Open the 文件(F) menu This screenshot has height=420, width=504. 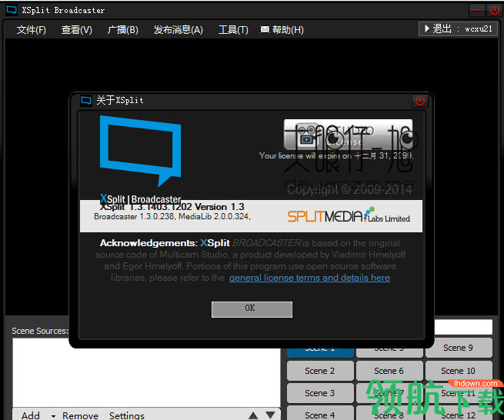click(x=32, y=30)
